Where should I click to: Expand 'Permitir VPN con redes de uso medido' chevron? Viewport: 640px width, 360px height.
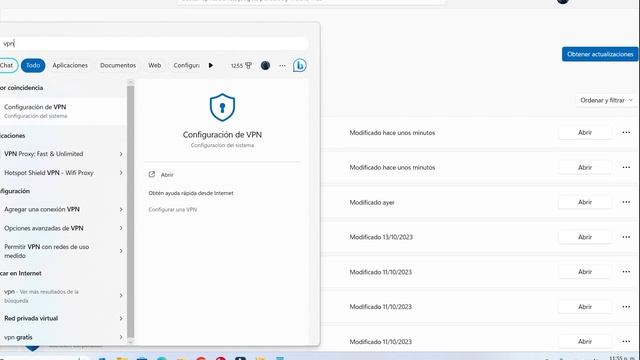121,251
